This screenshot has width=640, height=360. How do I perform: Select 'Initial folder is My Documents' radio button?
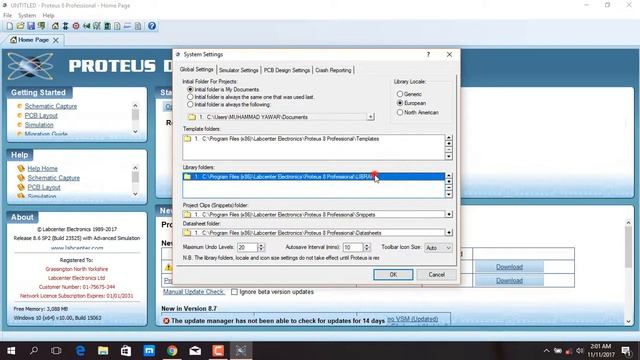(x=190, y=89)
